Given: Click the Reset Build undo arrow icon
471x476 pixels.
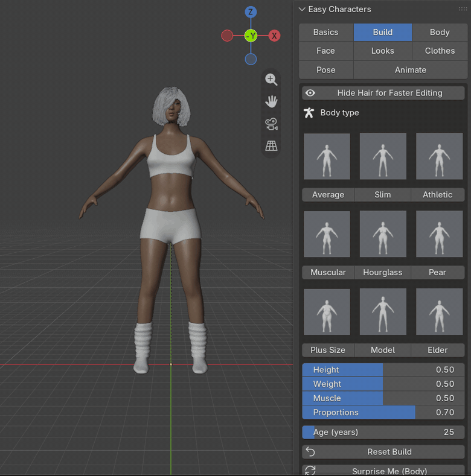Looking at the screenshot, I should [x=310, y=452].
